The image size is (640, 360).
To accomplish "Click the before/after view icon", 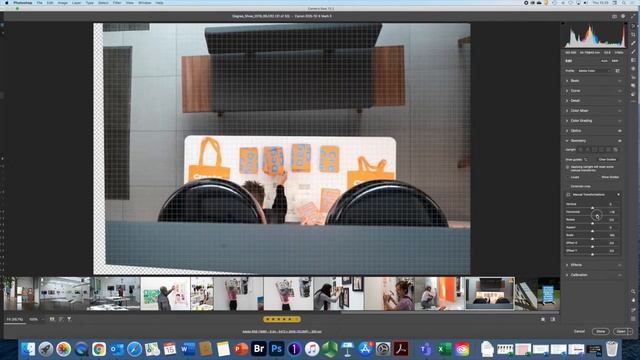I will pyautogui.click(x=553, y=320).
